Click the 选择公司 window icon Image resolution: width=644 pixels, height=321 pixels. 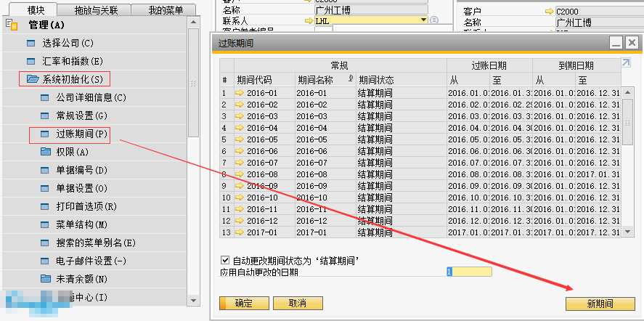(x=30, y=43)
